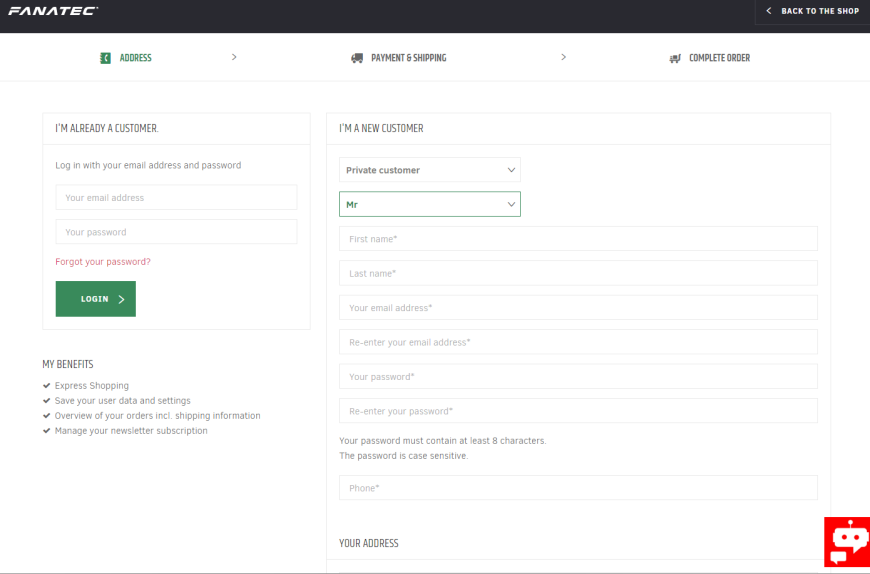
Task: Focus the login email address field
Action: coord(176,197)
